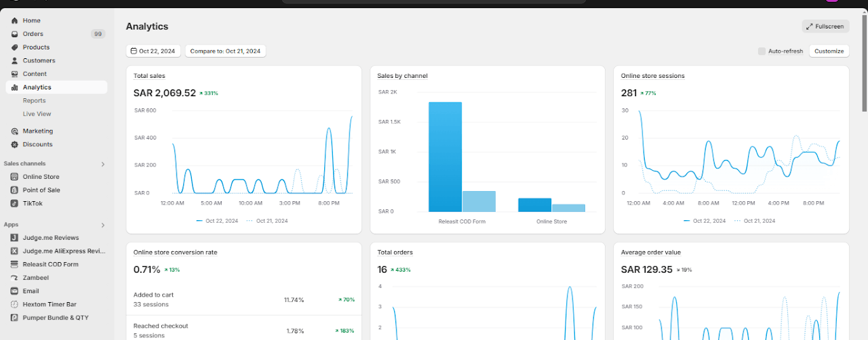868x340 pixels.
Task: Open the Releasit COD Form app icon
Action: coord(15,264)
